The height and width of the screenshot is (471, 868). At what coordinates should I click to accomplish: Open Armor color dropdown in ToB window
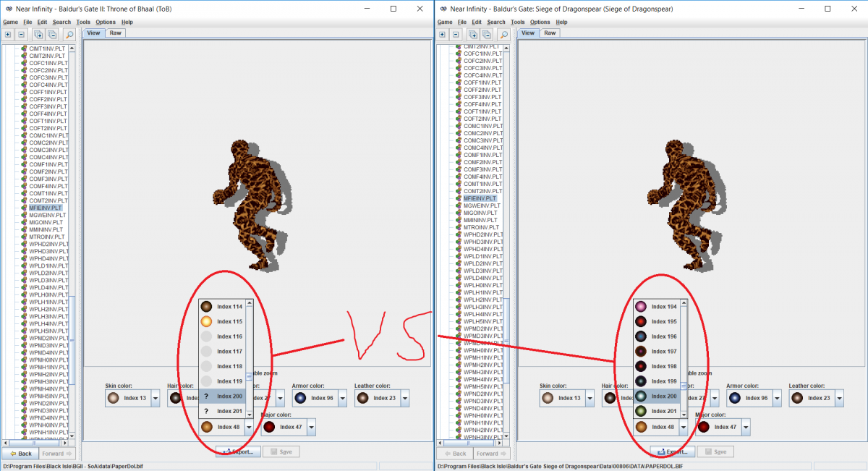[342, 398]
